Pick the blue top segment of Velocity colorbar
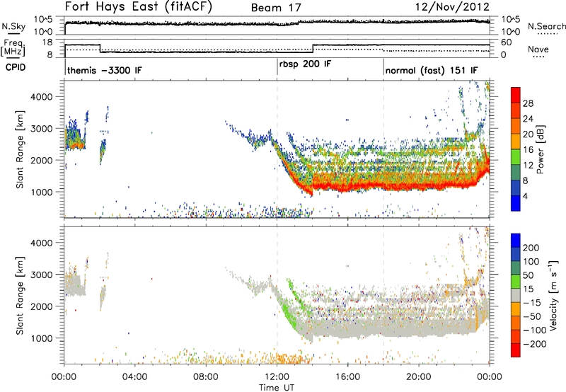The image size is (566, 392). coord(516,241)
